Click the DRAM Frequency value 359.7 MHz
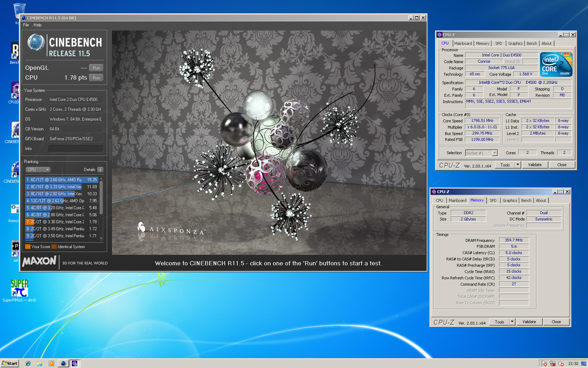Viewport: 588px width, 368px height. tap(514, 240)
